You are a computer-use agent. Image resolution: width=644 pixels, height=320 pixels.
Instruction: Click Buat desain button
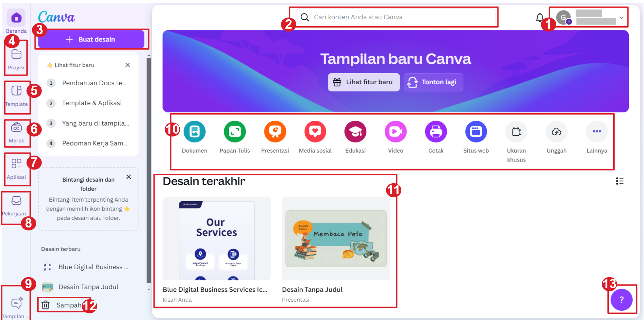click(x=91, y=39)
